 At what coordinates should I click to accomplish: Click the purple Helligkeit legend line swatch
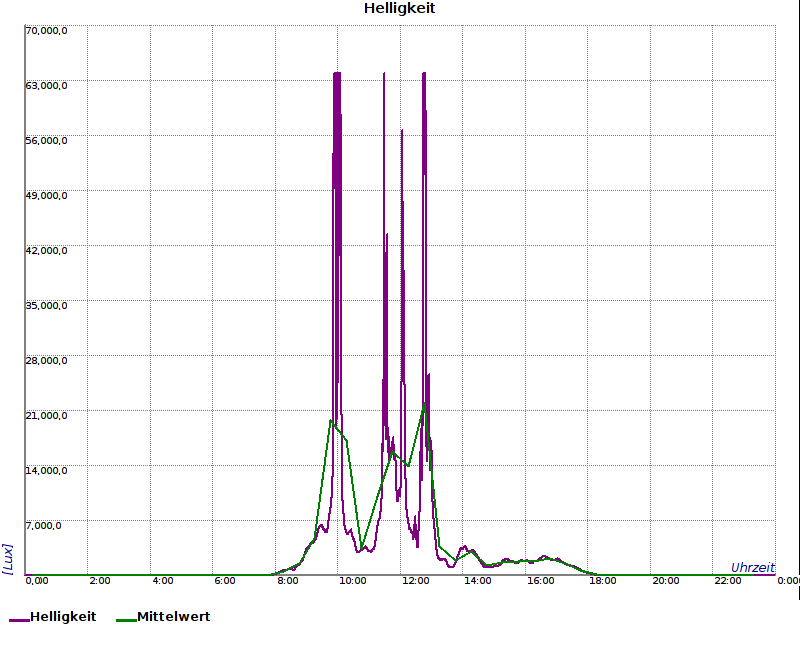pos(19,619)
